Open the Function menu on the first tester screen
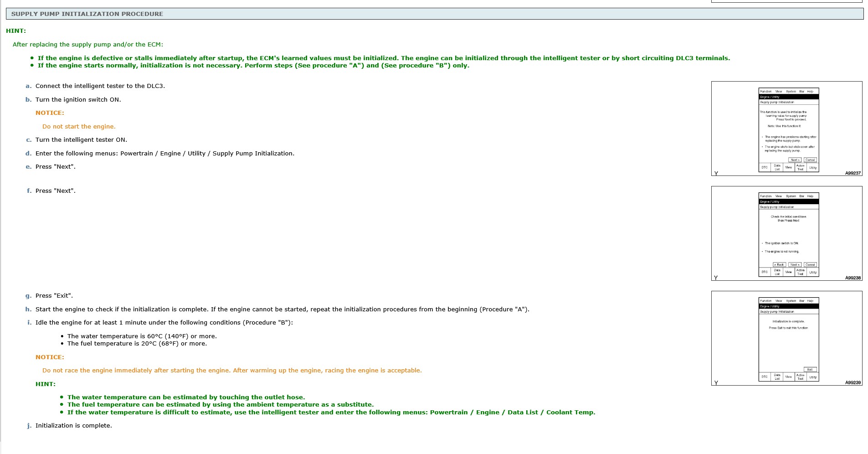The height and width of the screenshot is (454, 868). click(x=766, y=91)
